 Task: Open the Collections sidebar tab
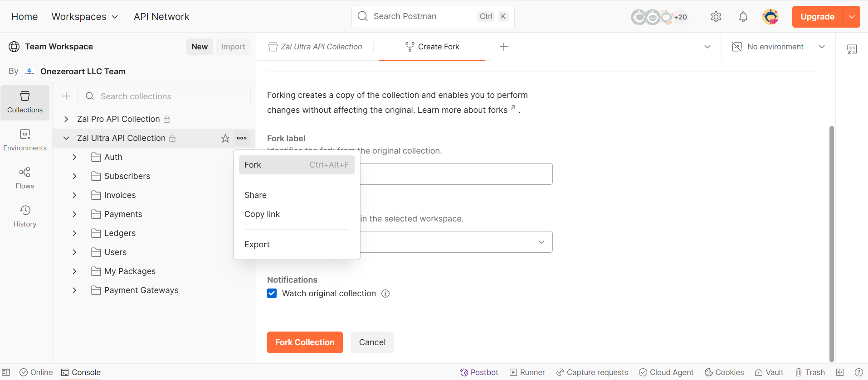point(25,102)
